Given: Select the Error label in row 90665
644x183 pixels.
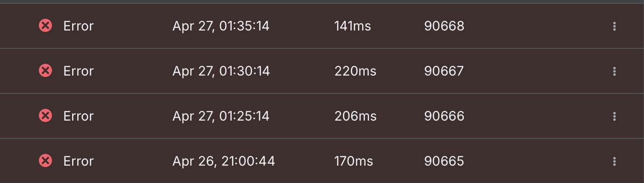Looking at the screenshot, I should tap(79, 161).
